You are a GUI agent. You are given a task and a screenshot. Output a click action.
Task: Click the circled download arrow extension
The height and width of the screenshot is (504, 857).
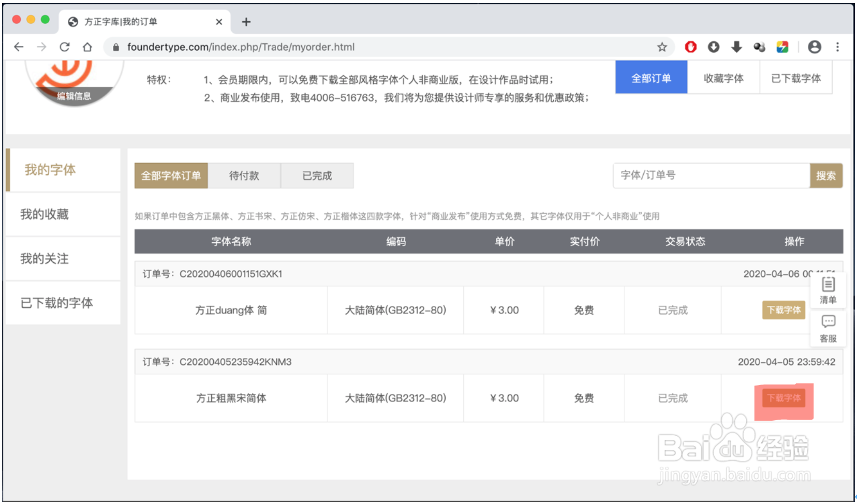point(714,47)
